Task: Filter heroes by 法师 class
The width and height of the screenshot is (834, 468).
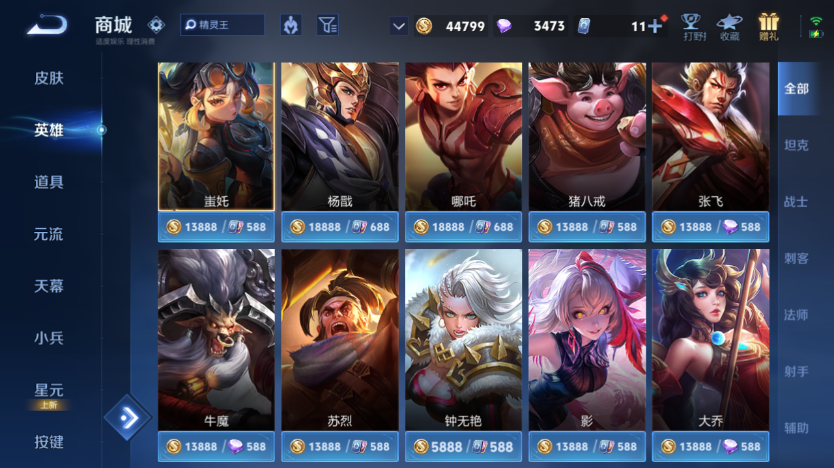Action: tap(796, 315)
